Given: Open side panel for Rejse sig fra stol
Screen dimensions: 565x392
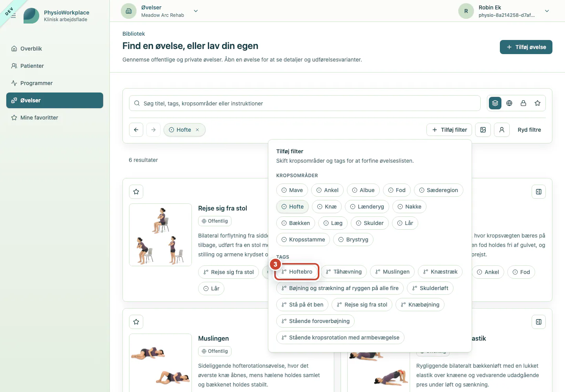Looking at the screenshot, I should coord(539,192).
